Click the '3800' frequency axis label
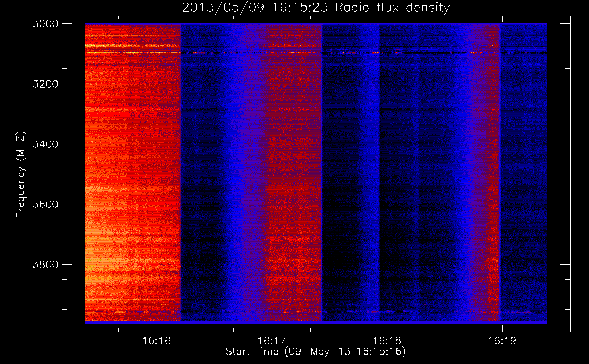 pos(46,264)
